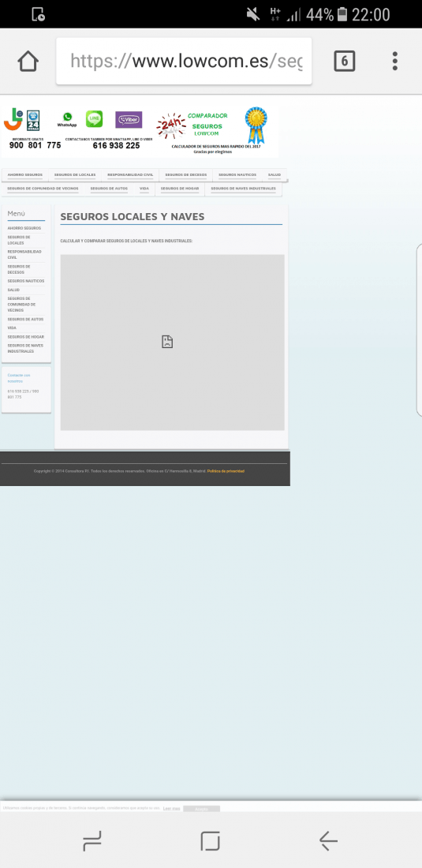Open the tab switcher showing 6
Screen dimensions: 422x868
(x=344, y=61)
